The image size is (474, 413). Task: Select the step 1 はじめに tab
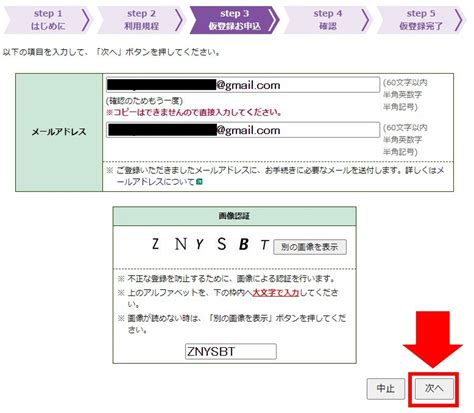tap(47, 20)
